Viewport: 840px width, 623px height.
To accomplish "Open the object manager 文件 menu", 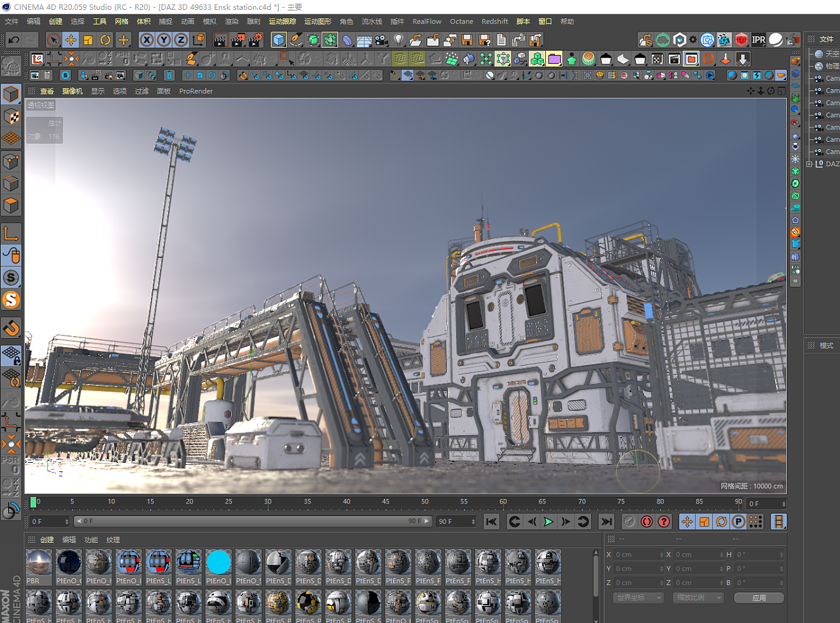I will (x=826, y=39).
